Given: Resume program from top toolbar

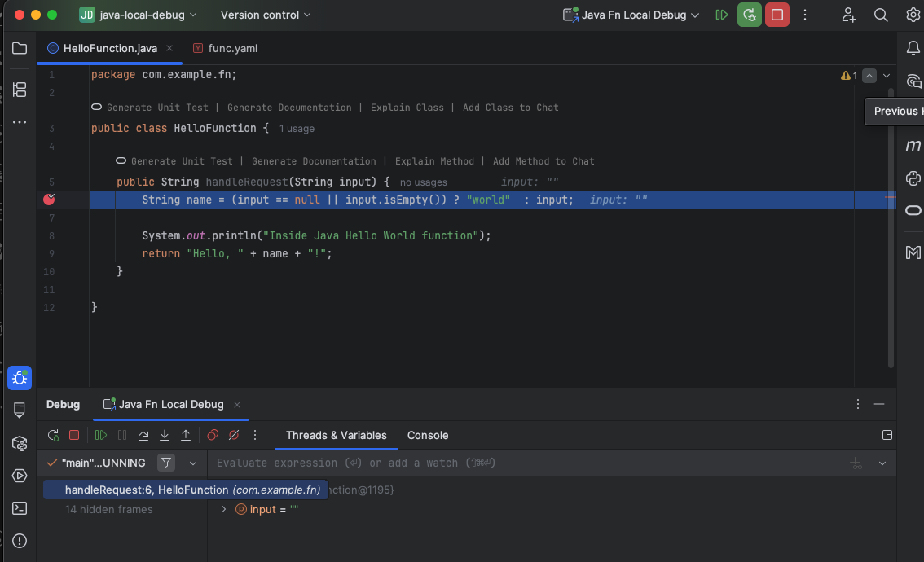Looking at the screenshot, I should pos(721,15).
